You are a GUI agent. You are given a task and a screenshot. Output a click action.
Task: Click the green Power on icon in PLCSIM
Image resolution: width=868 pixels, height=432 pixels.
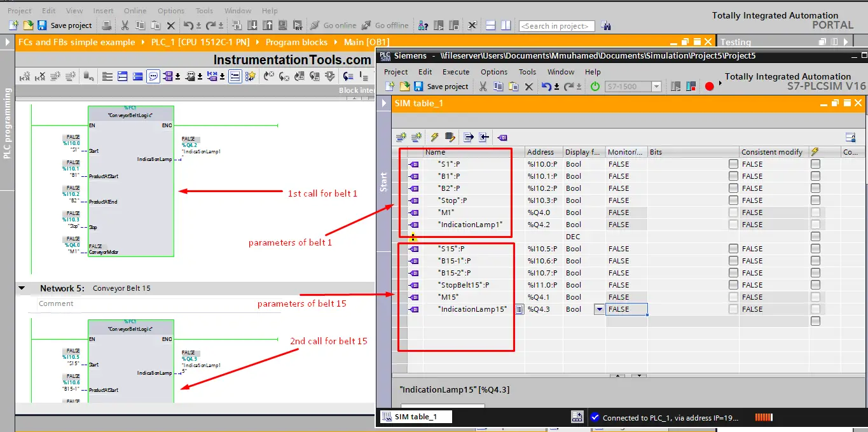point(595,87)
